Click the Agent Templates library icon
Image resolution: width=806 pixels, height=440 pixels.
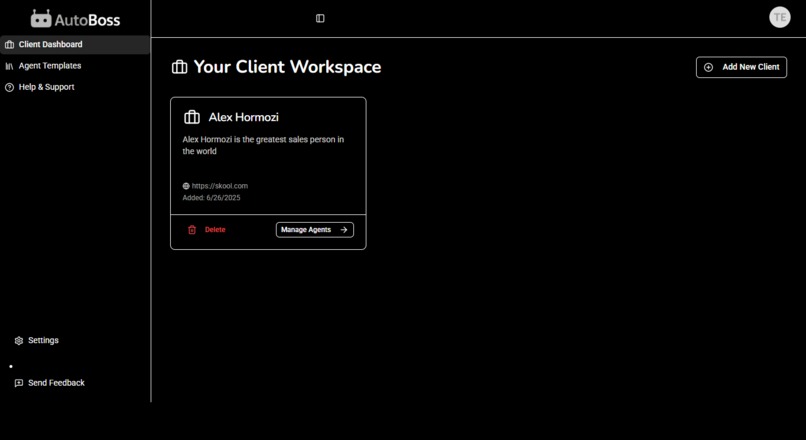(9, 66)
